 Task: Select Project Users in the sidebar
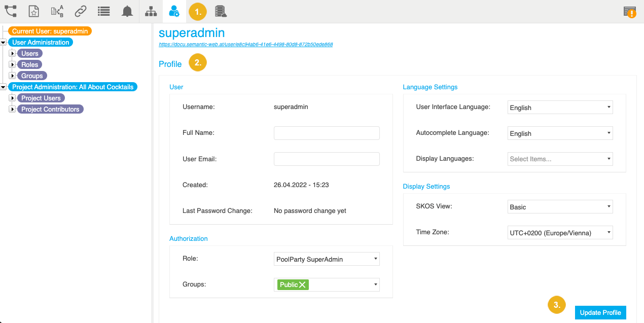(41, 98)
